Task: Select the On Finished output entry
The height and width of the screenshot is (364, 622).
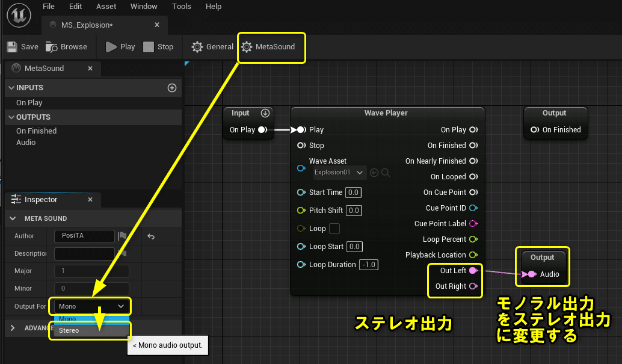Action: click(36, 131)
